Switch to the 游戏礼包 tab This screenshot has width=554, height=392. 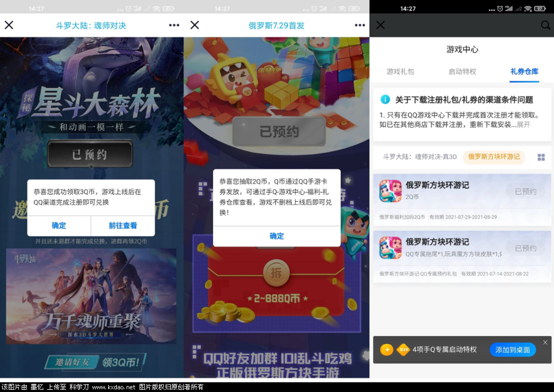(x=400, y=72)
